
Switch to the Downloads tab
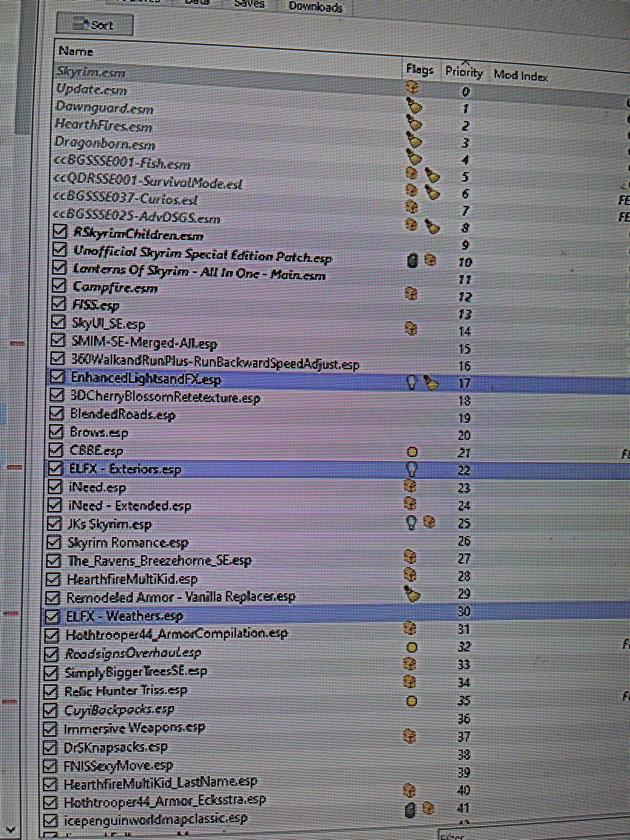pos(315,6)
